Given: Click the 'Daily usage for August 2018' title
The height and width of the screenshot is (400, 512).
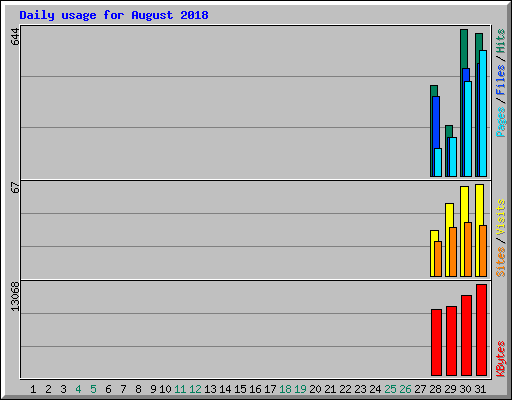Looking at the screenshot, I should coord(114,15).
